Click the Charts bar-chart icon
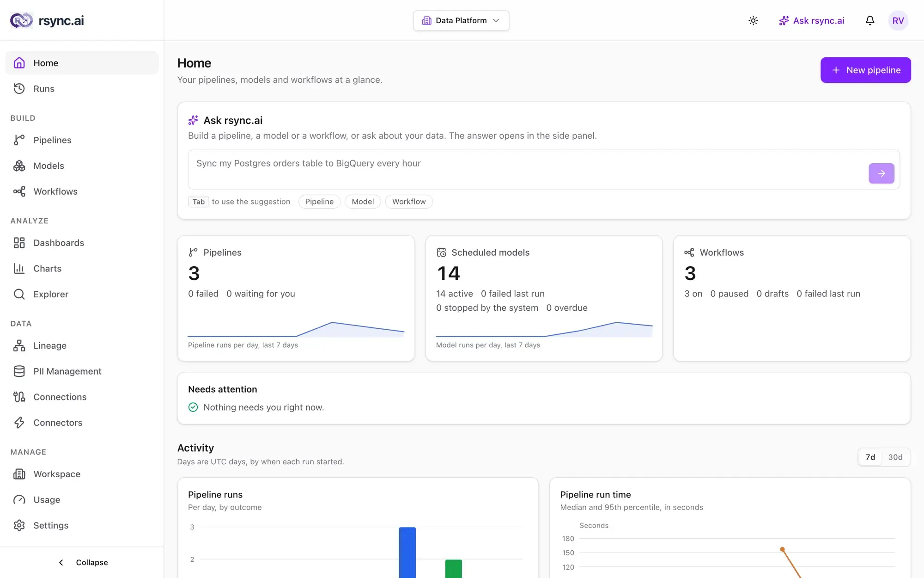Image resolution: width=924 pixels, height=578 pixels. (x=19, y=268)
